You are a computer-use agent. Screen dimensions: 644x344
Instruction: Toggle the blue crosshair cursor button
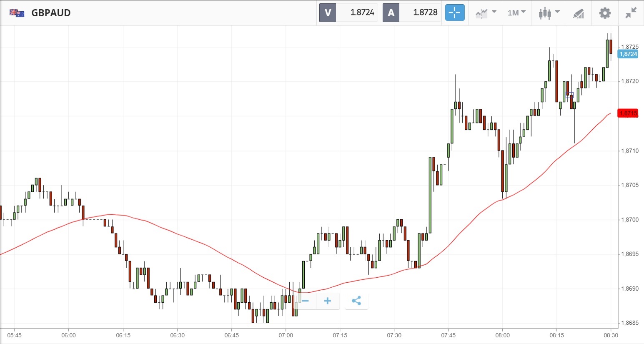455,13
